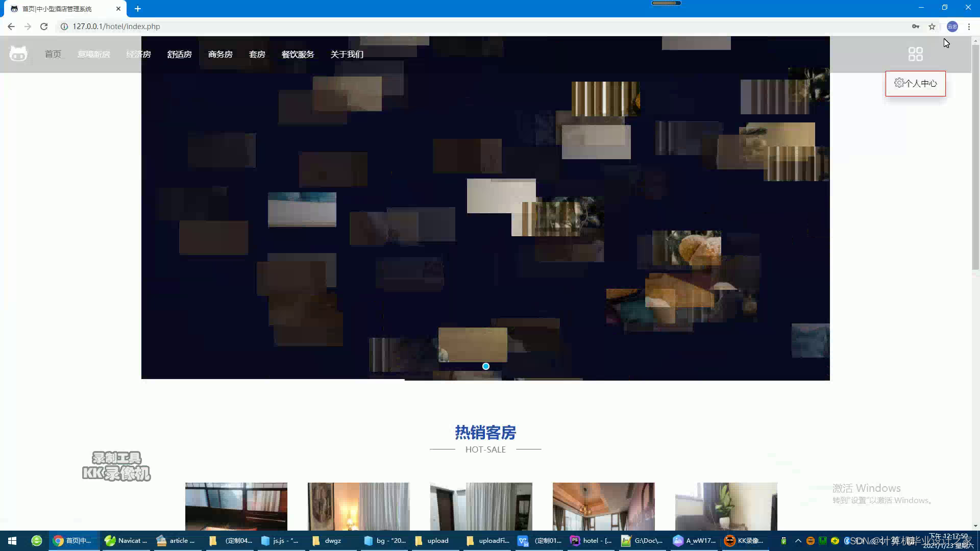This screenshot has width=980, height=551.
Task: Go to 首页 nav item
Action: click(53, 54)
